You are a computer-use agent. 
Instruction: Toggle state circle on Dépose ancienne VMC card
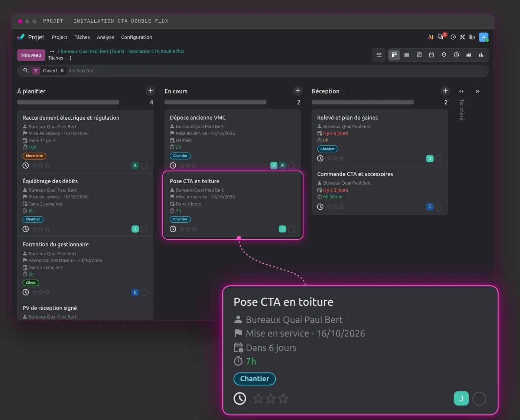point(292,166)
